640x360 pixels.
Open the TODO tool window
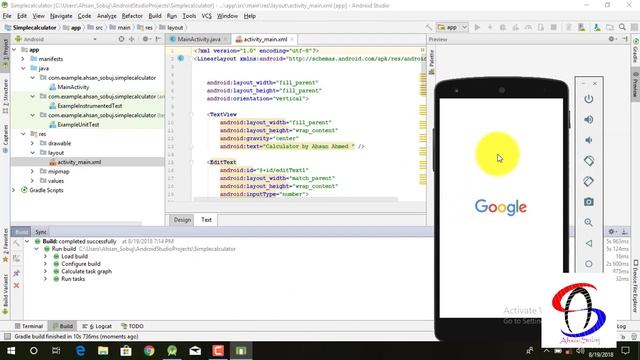(x=132, y=326)
